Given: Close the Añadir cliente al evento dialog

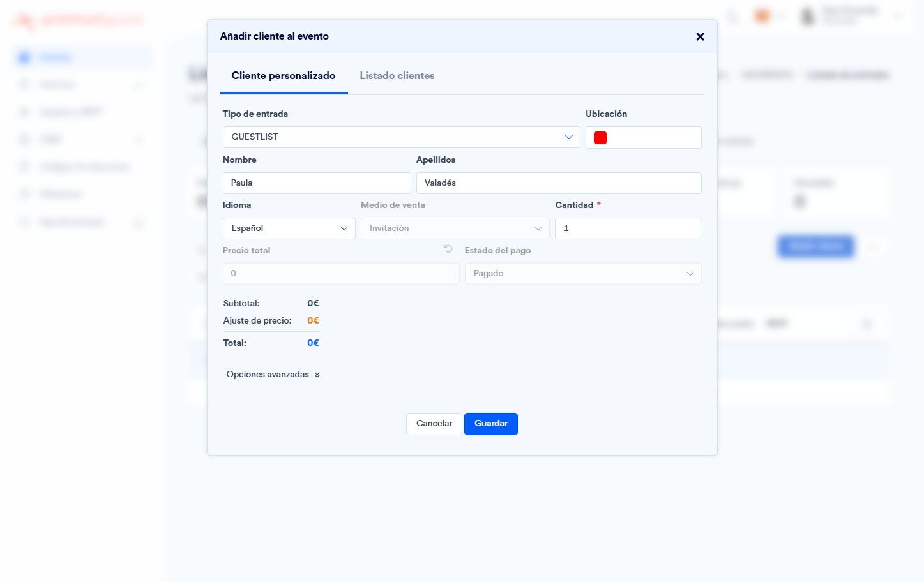Looking at the screenshot, I should pyautogui.click(x=700, y=36).
